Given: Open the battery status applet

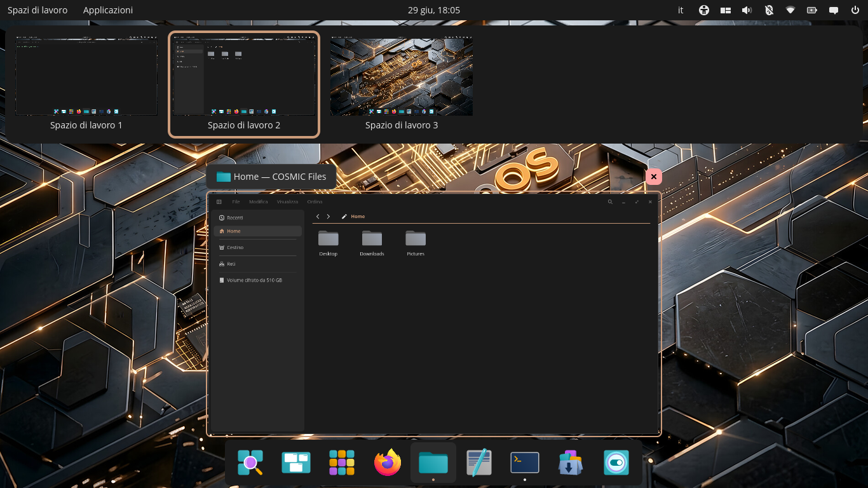Looking at the screenshot, I should click(812, 10).
